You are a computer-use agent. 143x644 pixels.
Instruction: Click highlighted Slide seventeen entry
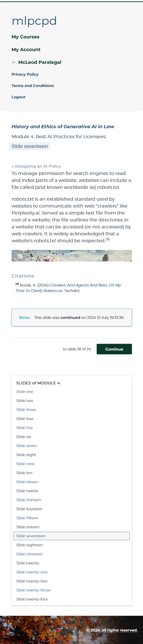click(72, 536)
